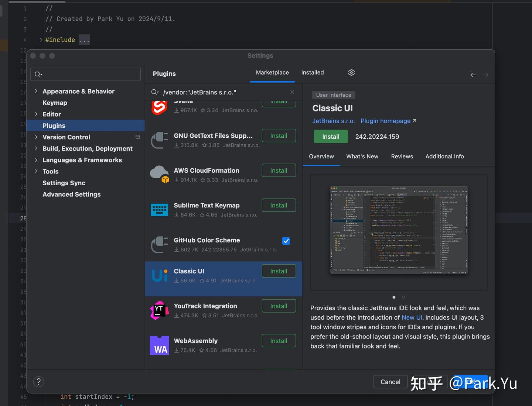Disable the GitHub Color Scheme plugin
This screenshot has width=532, height=406.
[x=286, y=241]
